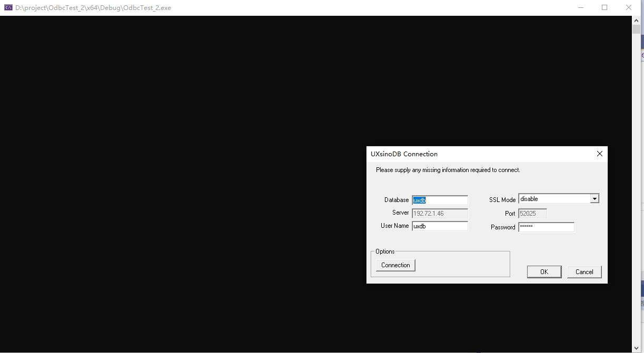This screenshot has width=644, height=353.
Task: Select the Password input field
Action: click(546, 227)
